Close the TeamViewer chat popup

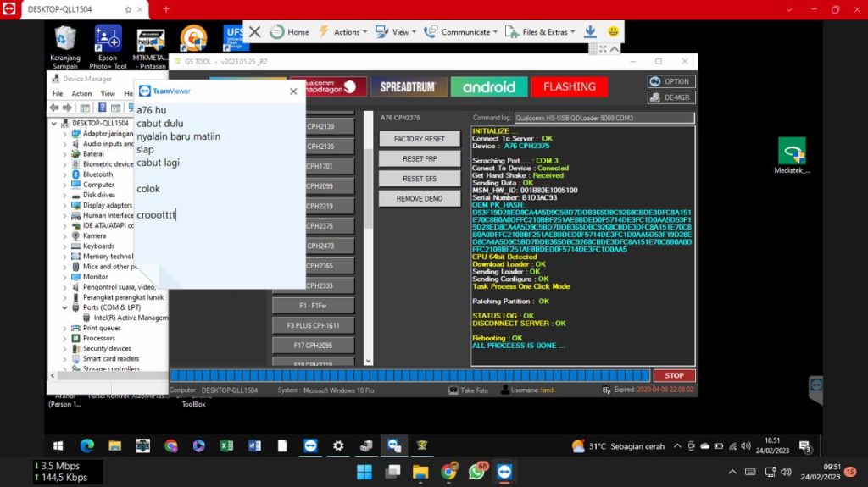tap(293, 91)
